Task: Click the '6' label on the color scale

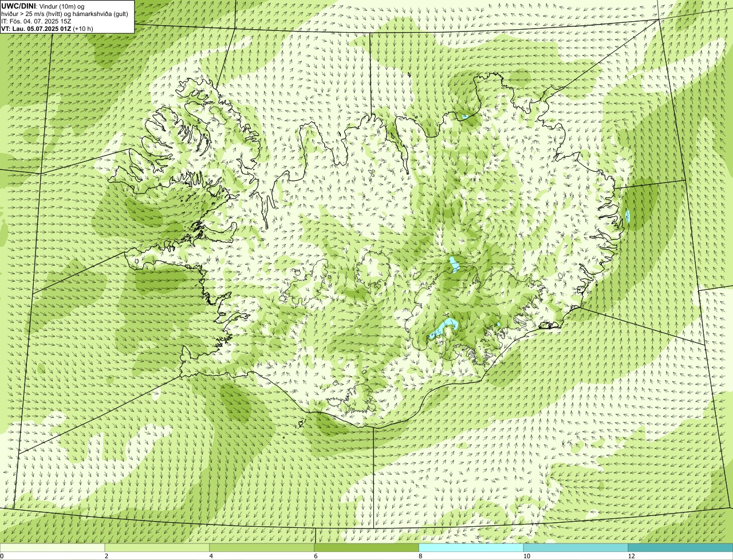Action: (x=316, y=556)
